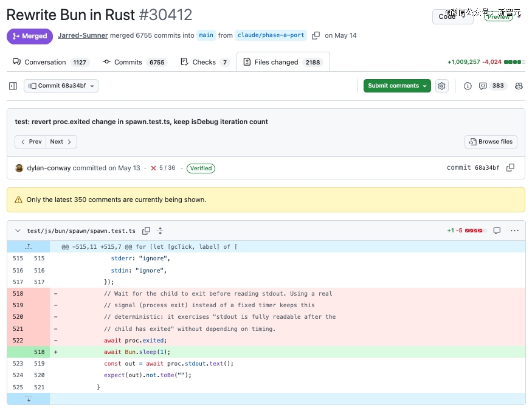Select deleted line number 522

point(18,341)
